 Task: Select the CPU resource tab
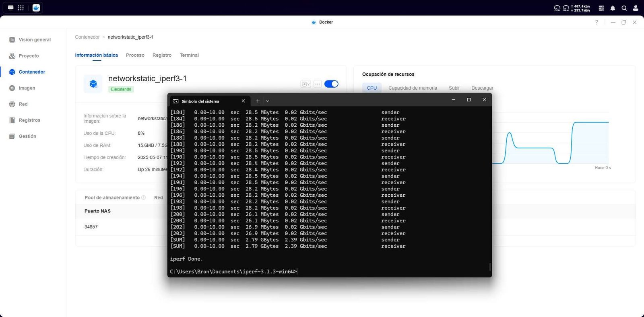(372, 88)
